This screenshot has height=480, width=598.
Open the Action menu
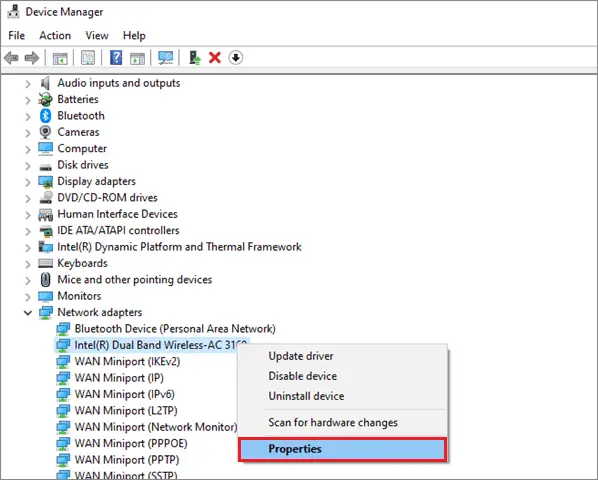55,35
